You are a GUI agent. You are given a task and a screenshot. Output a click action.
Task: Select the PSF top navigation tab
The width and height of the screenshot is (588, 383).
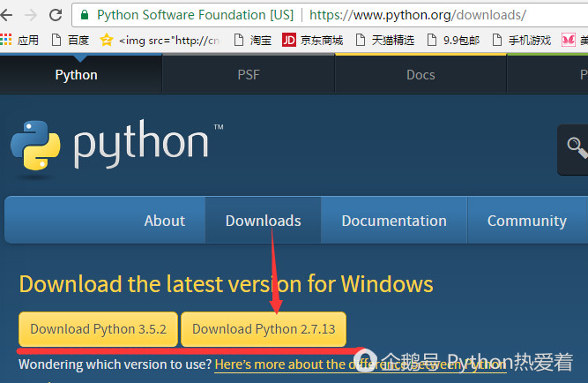249,75
